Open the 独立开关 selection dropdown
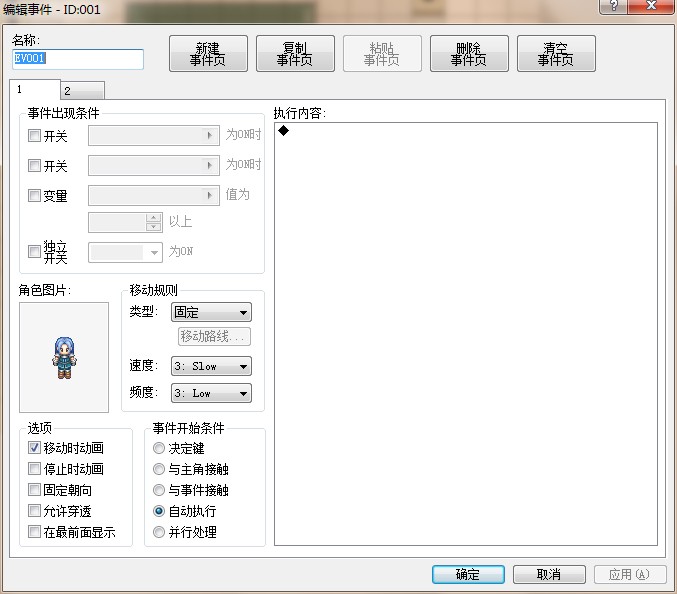Screen dimensions: 677x594 click(x=125, y=252)
